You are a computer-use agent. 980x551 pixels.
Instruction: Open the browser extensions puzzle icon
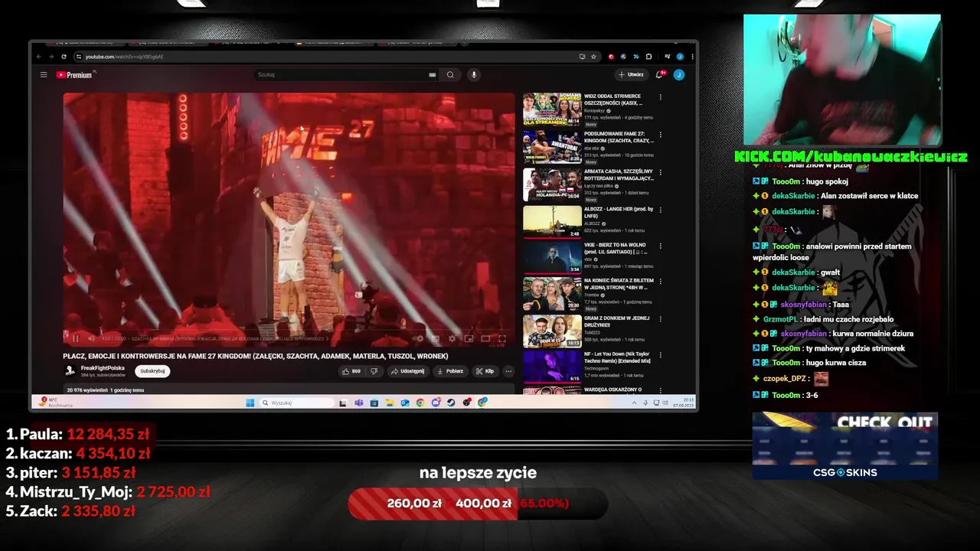coord(648,57)
